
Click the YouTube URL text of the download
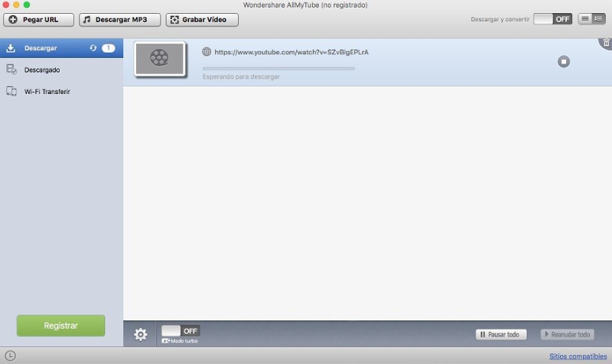click(291, 52)
